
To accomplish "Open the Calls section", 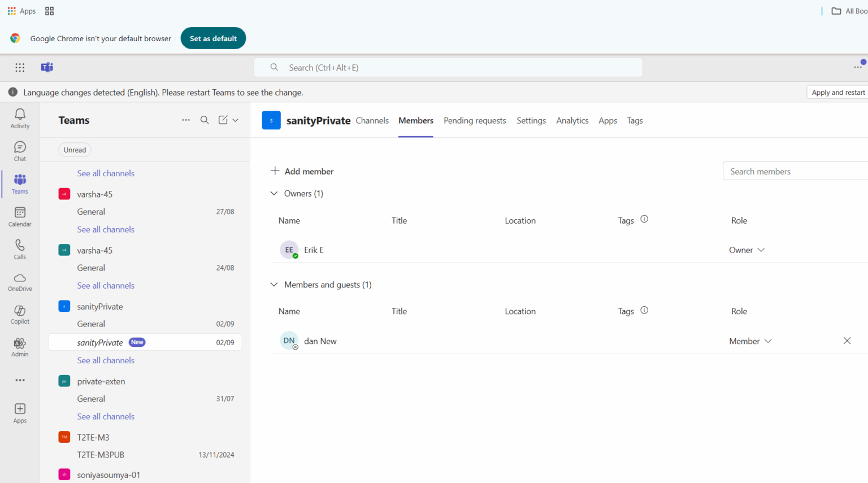I will [20, 249].
